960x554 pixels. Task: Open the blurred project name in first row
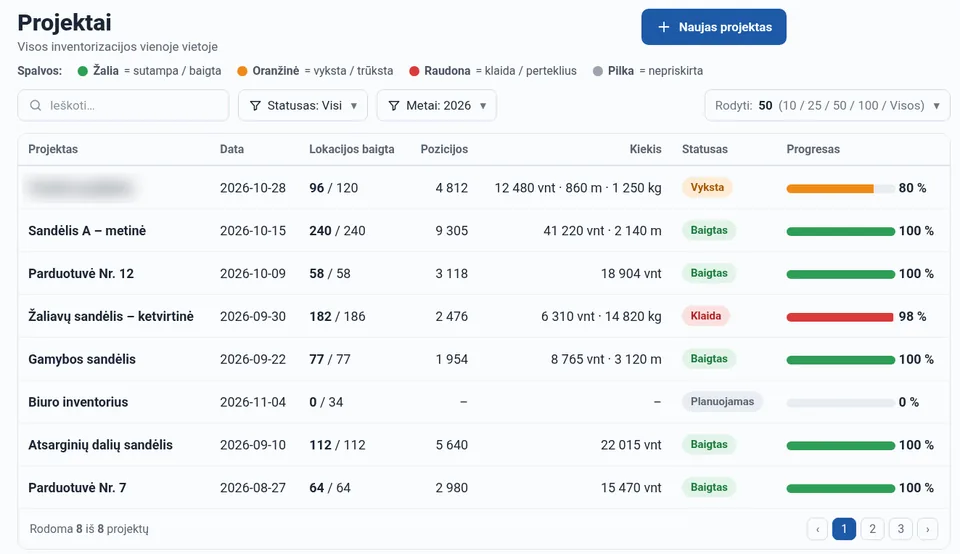click(80, 188)
